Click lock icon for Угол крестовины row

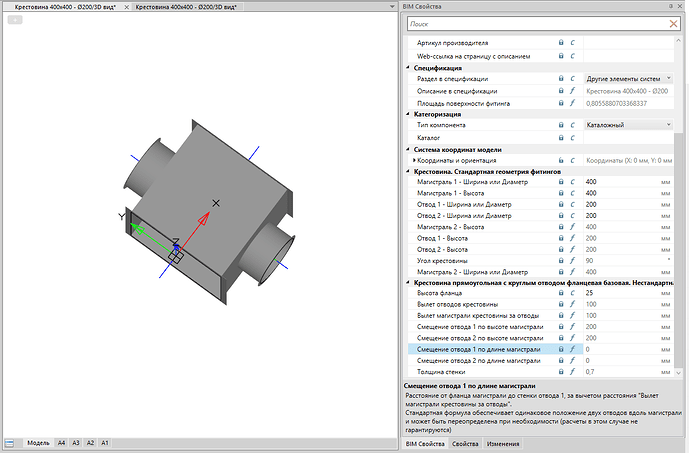tap(561, 261)
